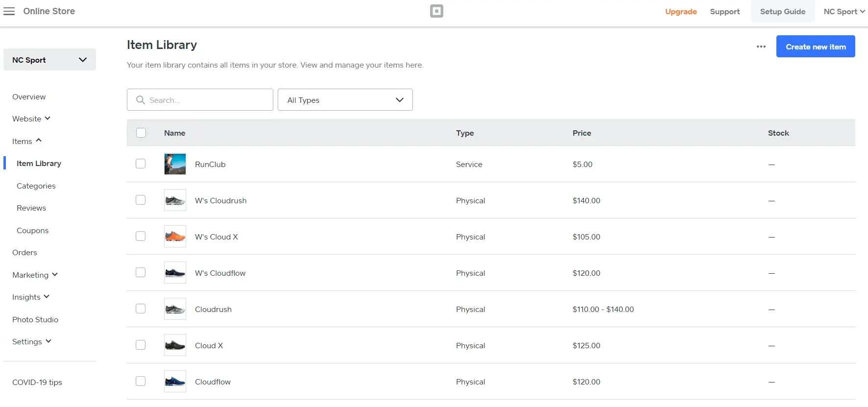This screenshot has width=868, height=407.
Task: Open the Cloudflow shoe thumbnail
Action: click(x=175, y=382)
